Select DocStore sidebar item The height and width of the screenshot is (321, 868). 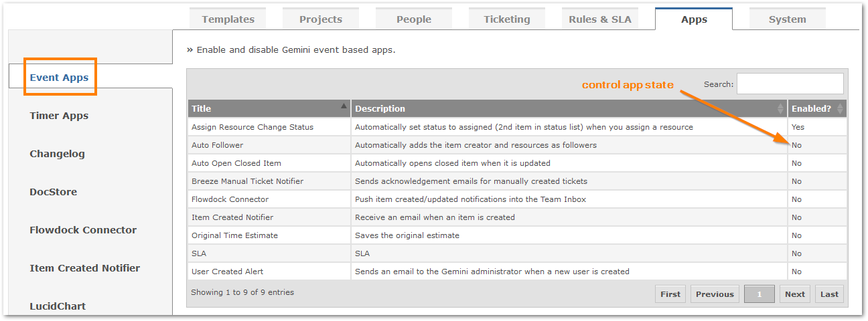pos(53,192)
